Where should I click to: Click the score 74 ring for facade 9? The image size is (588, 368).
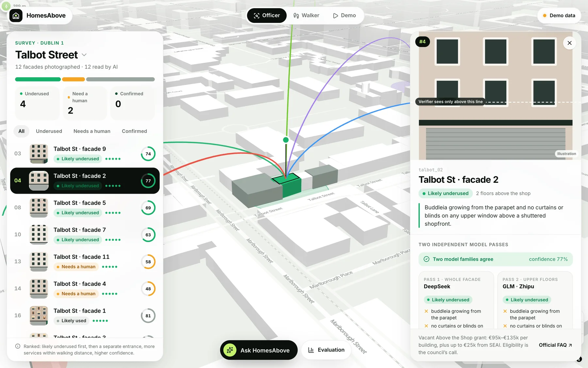tap(148, 154)
